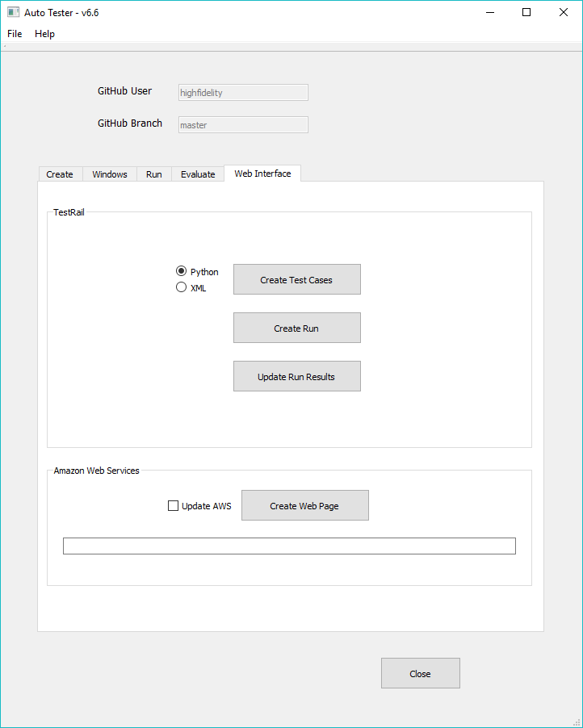This screenshot has width=583, height=728.
Task: Maximize the Auto Tester window
Action: coord(526,13)
